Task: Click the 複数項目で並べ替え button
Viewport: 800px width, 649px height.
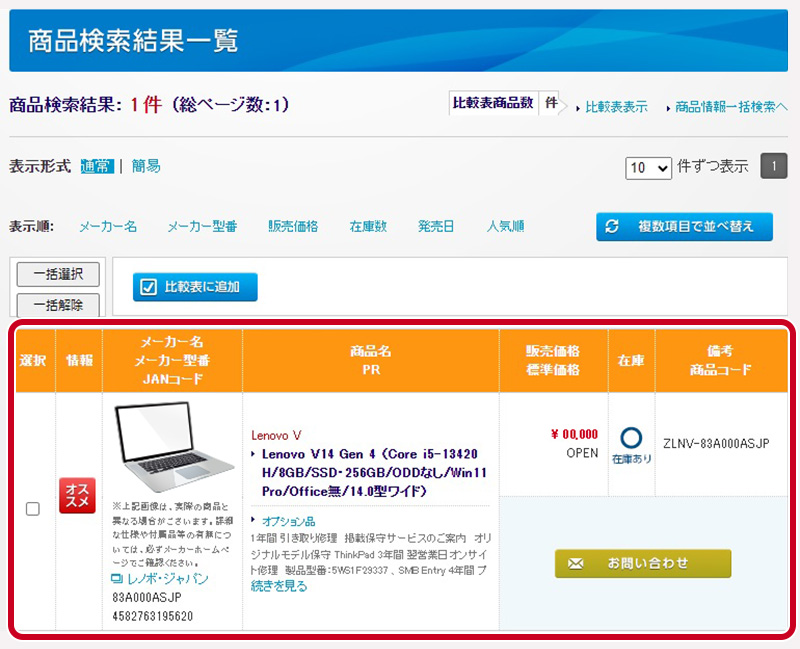Action: 684,227
